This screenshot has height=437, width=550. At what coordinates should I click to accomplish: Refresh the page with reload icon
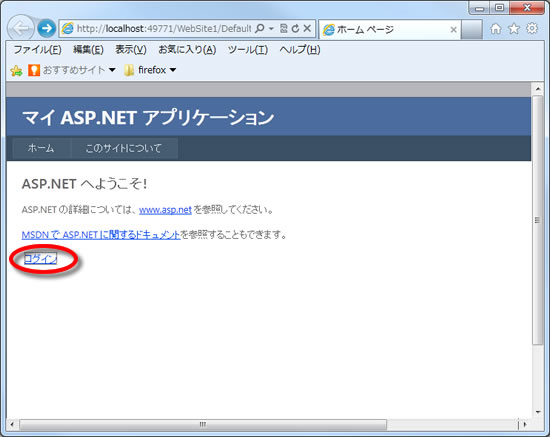tap(295, 28)
